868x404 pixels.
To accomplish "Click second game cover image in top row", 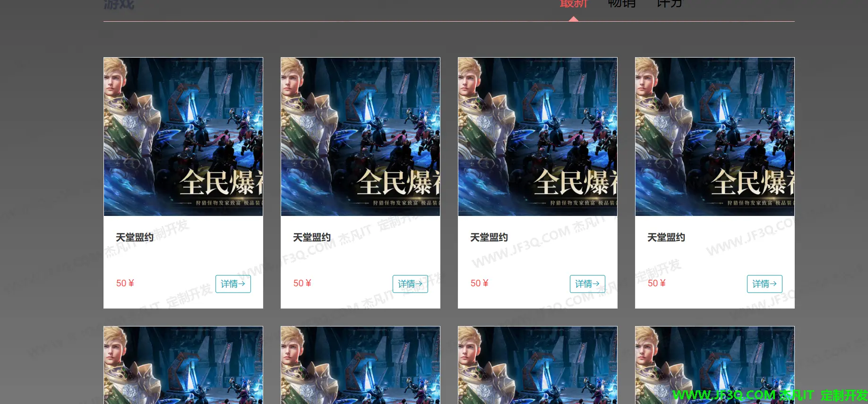I will pyautogui.click(x=361, y=137).
